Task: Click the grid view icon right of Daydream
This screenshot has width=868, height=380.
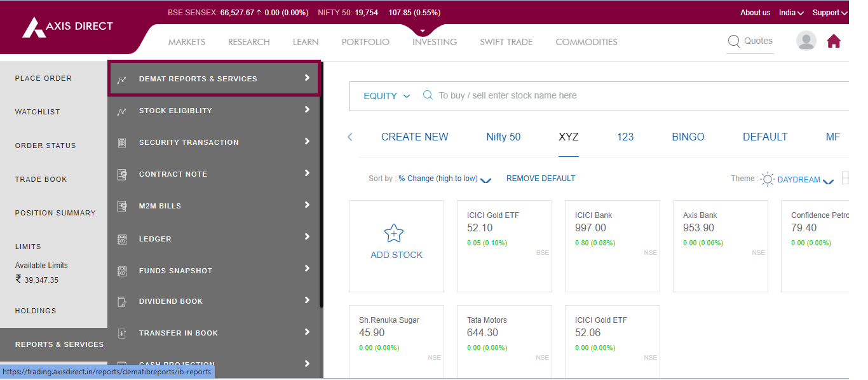Action: point(845,179)
